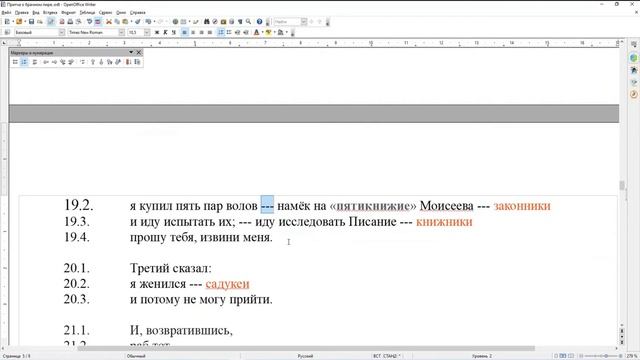
Task: Align text right
Action: tap(201, 32)
